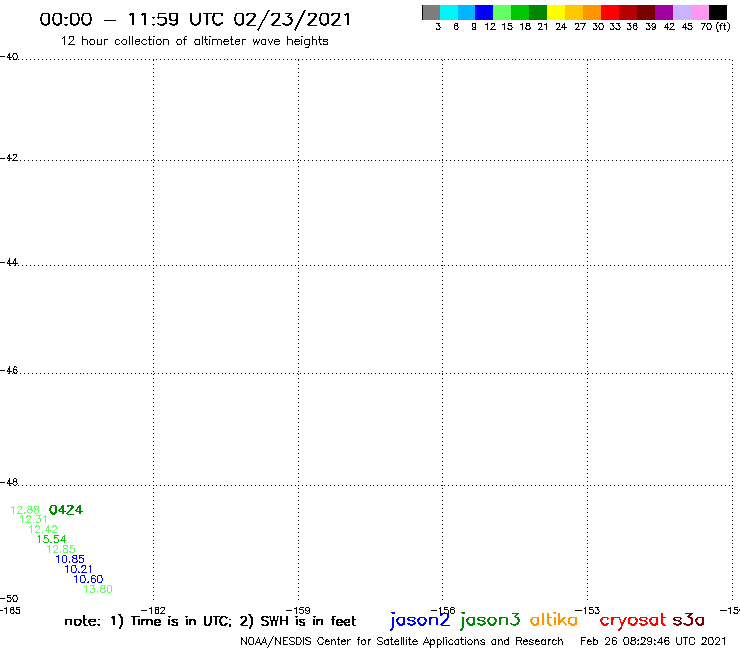Click the wave height value 10.60
Image resolution: width=740 pixels, height=650 pixels.
click(x=88, y=579)
